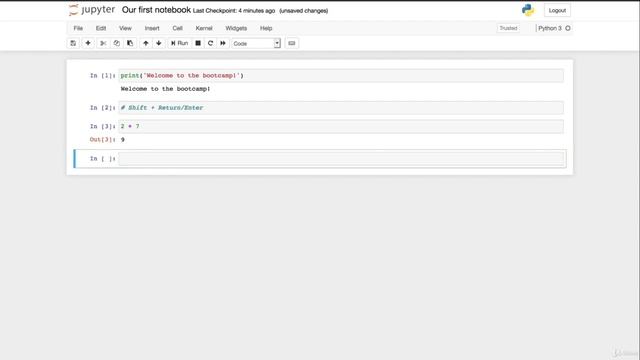
Task: Click the '(unsaved changes)' status text
Action: [x=304, y=11]
